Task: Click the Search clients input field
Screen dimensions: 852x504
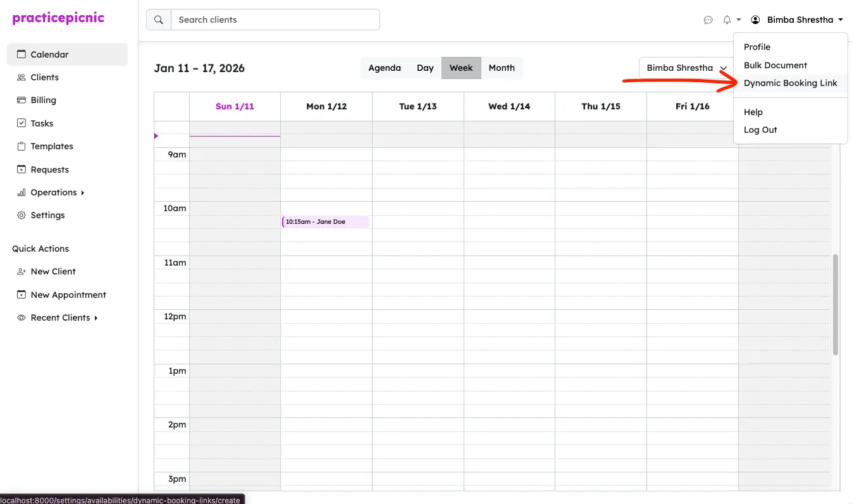Action: coord(275,20)
